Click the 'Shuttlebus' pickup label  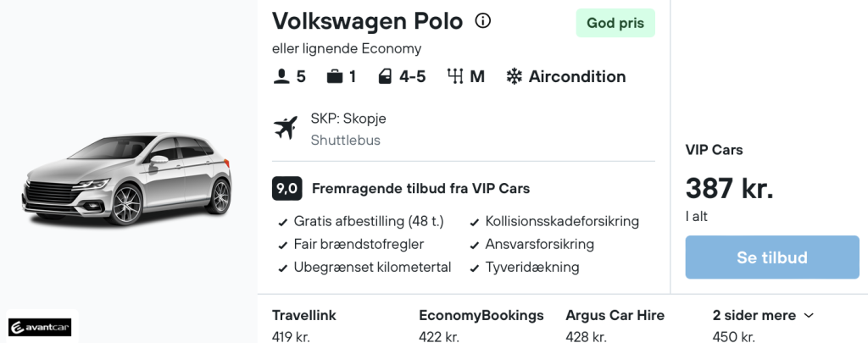[346, 141]
